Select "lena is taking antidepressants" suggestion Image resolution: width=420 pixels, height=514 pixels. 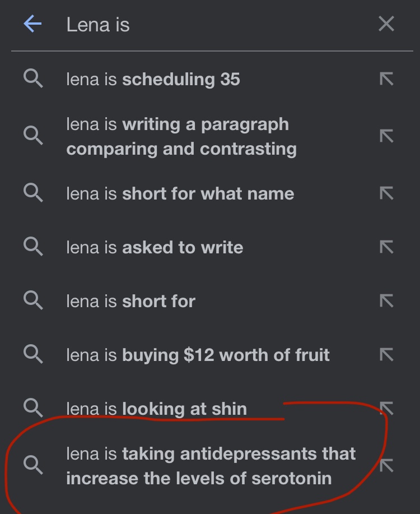[211, 466]
